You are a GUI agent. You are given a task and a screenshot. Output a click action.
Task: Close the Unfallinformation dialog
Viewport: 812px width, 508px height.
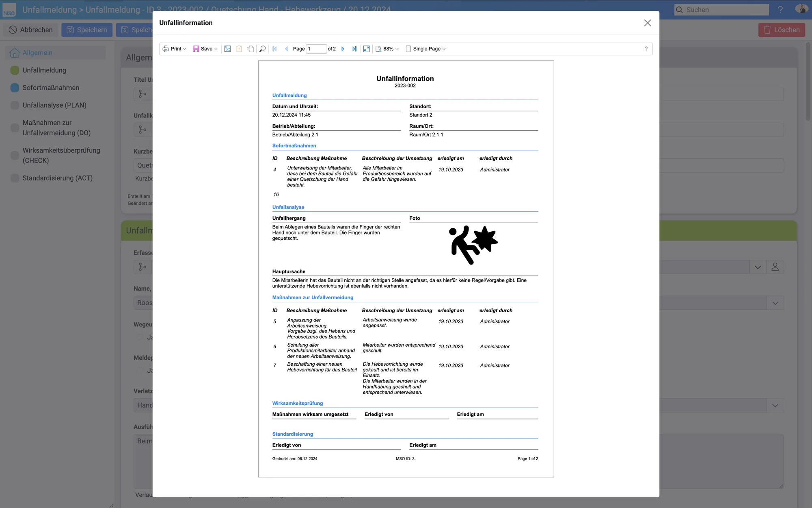pyautogui.click(x=648, y=23)
